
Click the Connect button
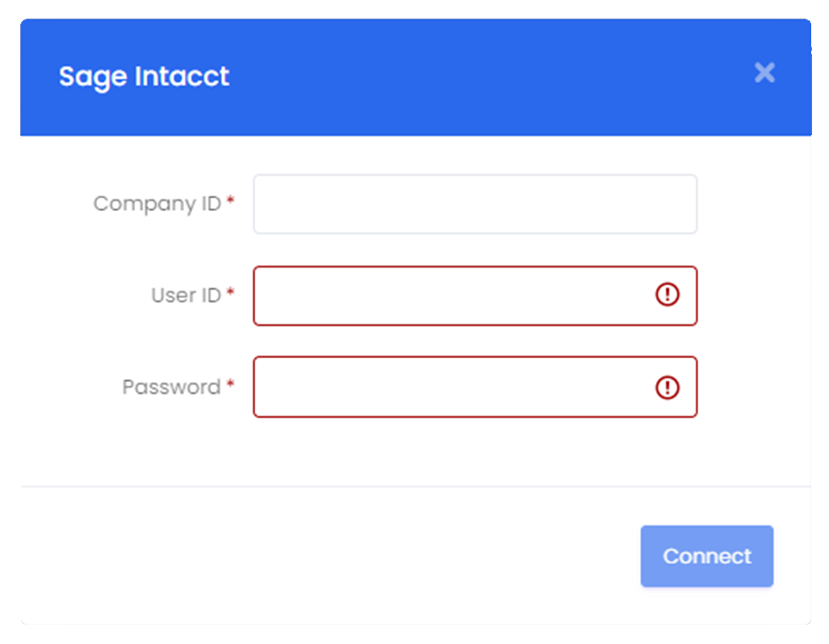click(x=707, y=555)
